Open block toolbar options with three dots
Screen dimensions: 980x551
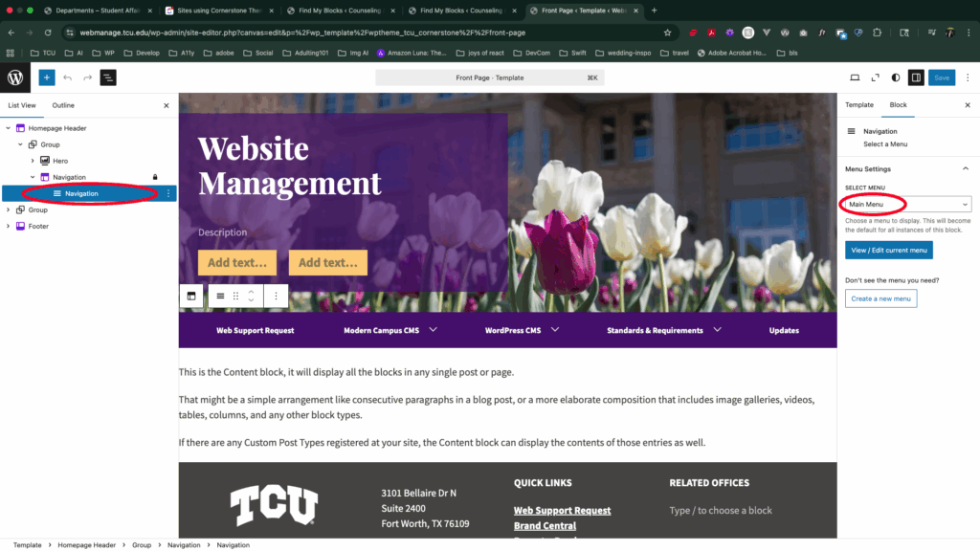click(x=276, y=296)
